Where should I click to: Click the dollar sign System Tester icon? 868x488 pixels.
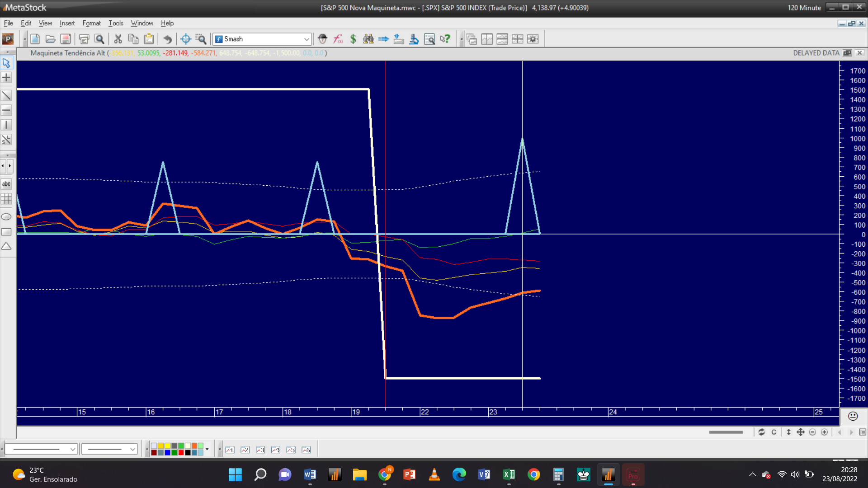click(353, 39)
